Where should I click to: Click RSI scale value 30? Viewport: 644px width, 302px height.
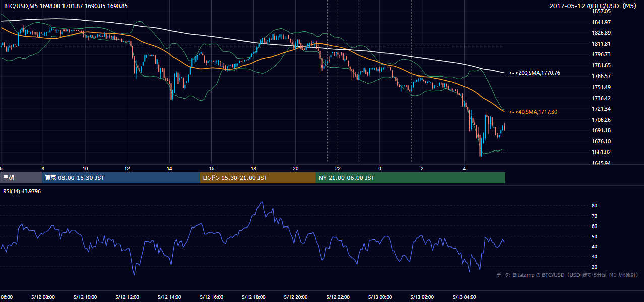click(x=594, y=256)
